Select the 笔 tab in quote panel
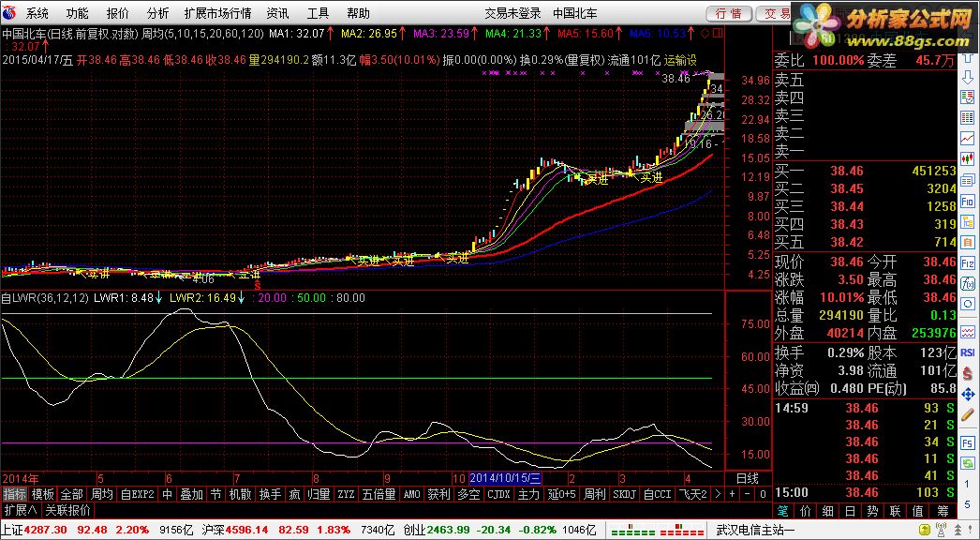The height and width of the screenshot is (540, 980). click(785, 511)
